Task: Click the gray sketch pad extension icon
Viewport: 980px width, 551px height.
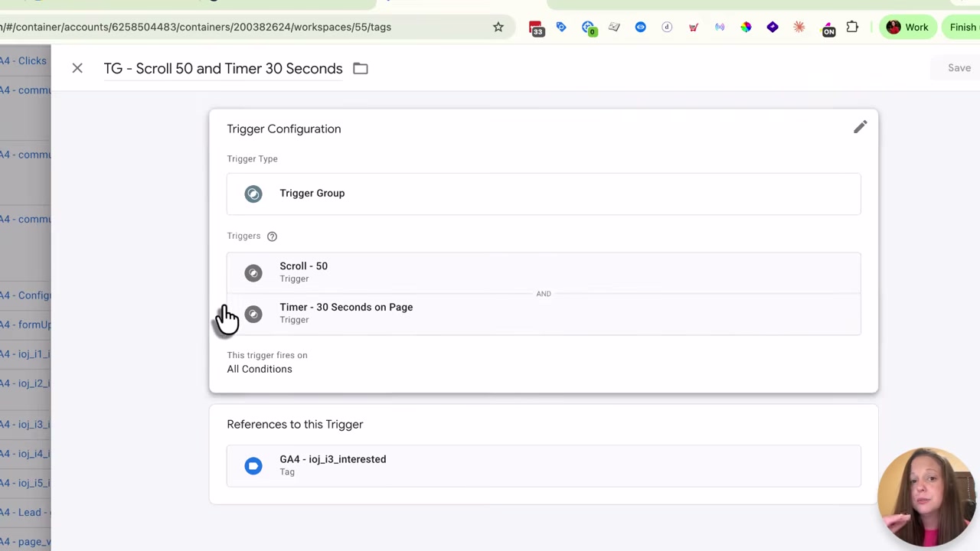Action: (614, 27)
